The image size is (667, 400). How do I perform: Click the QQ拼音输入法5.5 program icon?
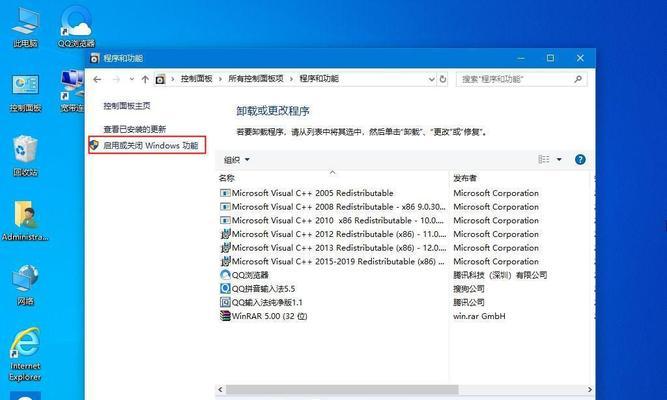[225, 289]
